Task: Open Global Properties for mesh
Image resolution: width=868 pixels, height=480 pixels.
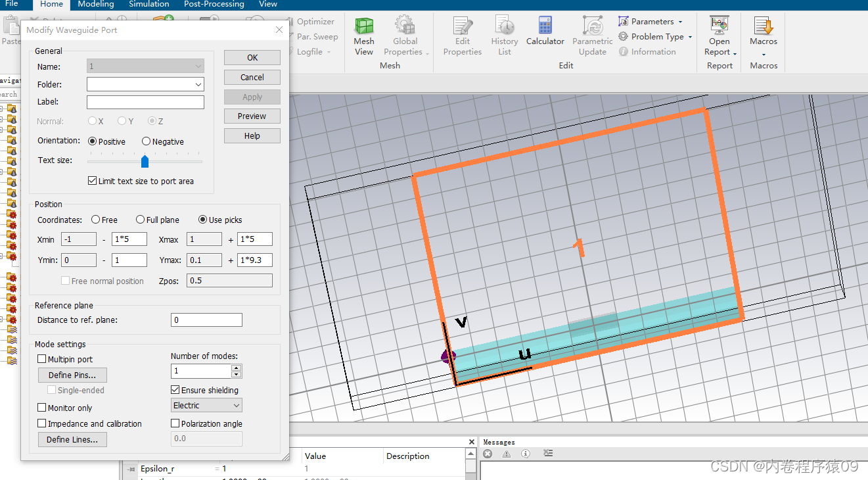Action: [405, 37]
